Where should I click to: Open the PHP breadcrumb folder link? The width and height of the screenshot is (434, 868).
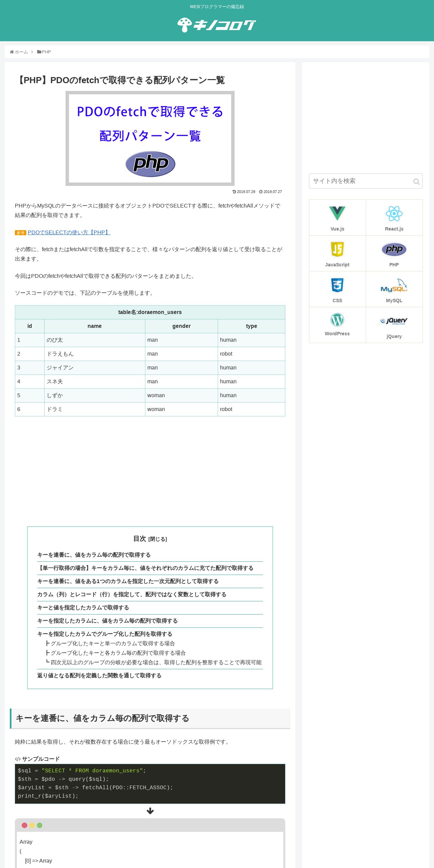tap(44, 52)
